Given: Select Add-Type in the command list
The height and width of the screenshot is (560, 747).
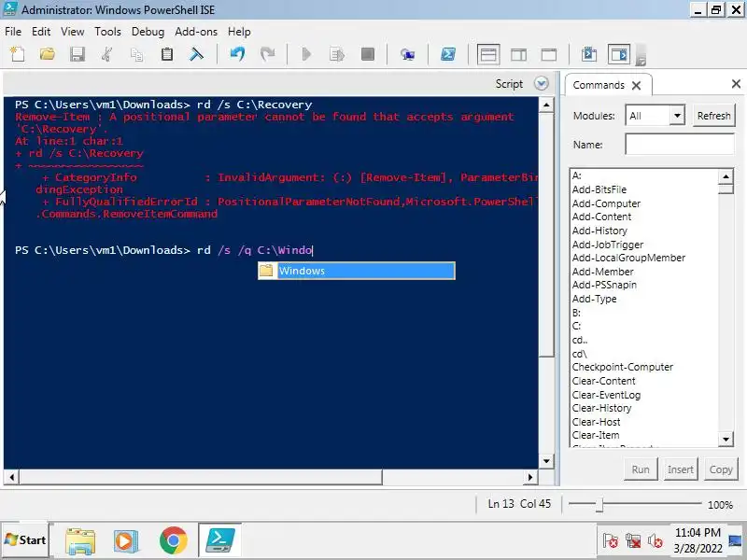Looking at the screenshot, I should 594,299.
